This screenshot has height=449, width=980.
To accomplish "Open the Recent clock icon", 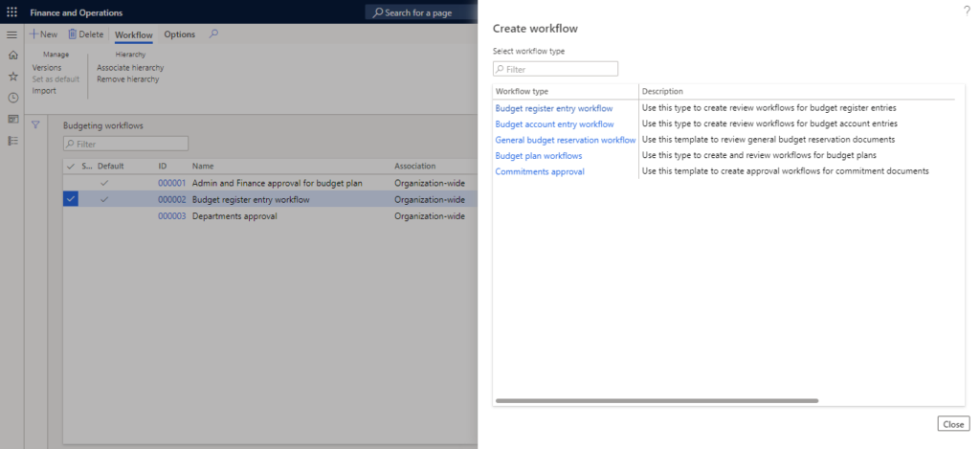I will click(x=12, y=98).
